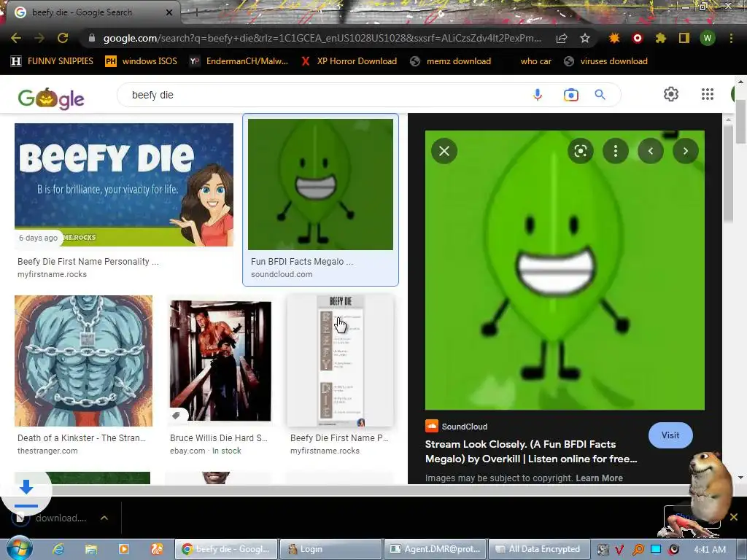Open the Stream Look Closely SoundCloud title

531,451
